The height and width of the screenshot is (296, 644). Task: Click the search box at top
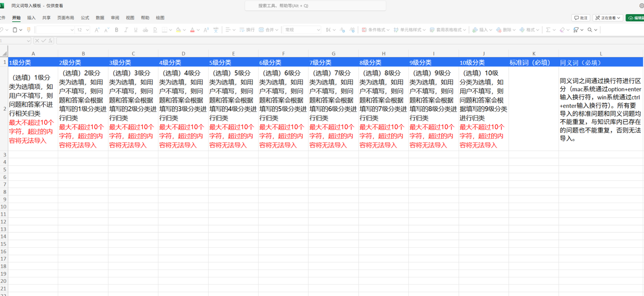(x=315, y=6)
